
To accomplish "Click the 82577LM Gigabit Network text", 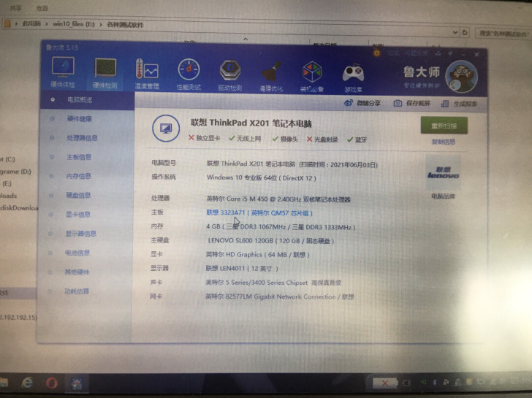I will point(280,296).
